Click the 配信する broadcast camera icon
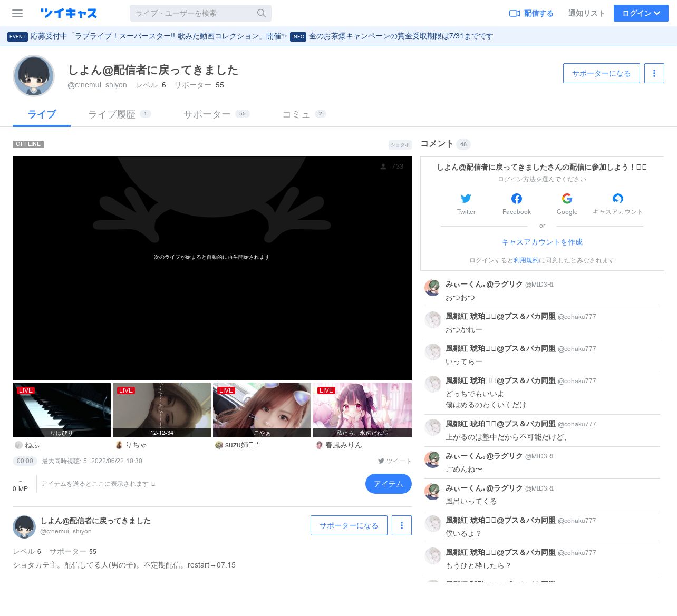 tap(515, 13)
